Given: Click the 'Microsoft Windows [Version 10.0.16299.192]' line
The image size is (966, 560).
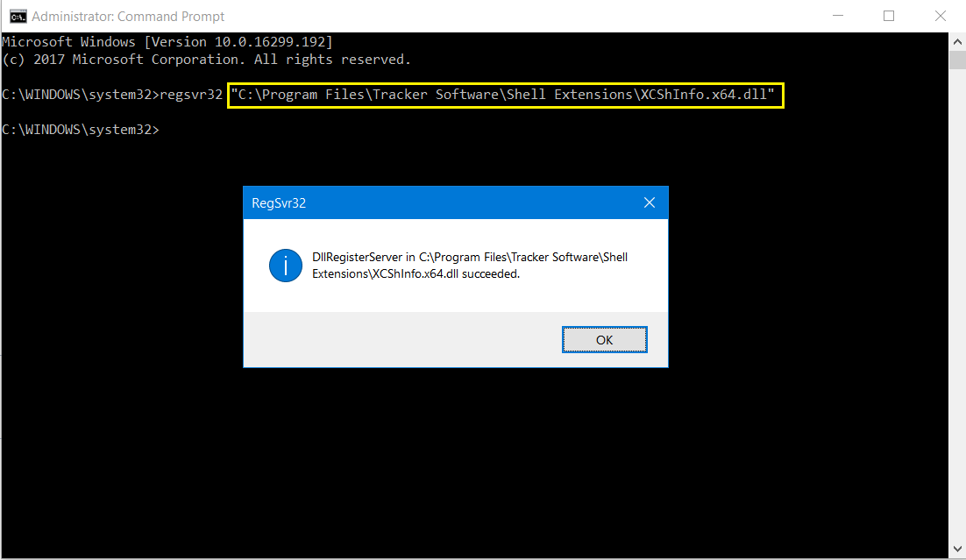Looking at the screenshot, I should tap(167, 42).
